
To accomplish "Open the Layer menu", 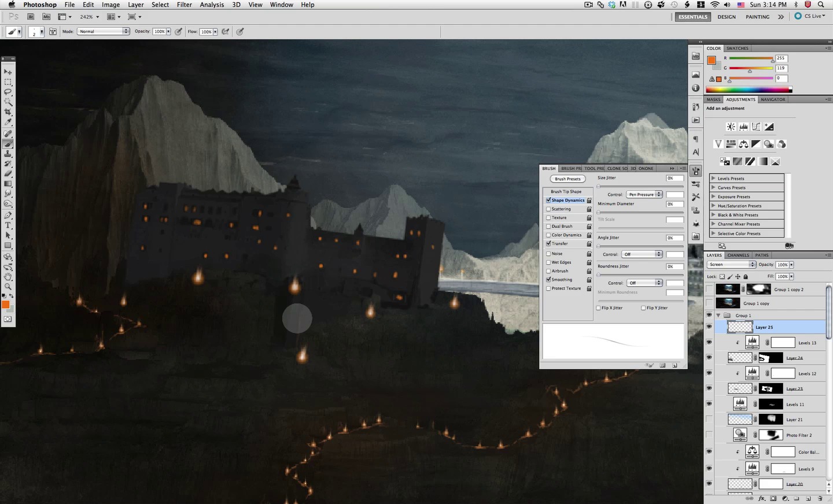I will pyautogui.click(x=136, y=5).
